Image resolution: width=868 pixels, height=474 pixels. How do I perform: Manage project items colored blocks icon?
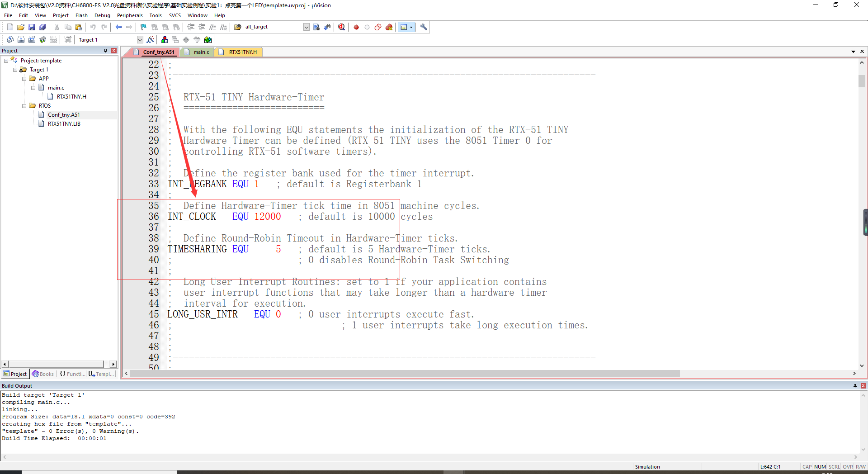[x=165, y=40]
